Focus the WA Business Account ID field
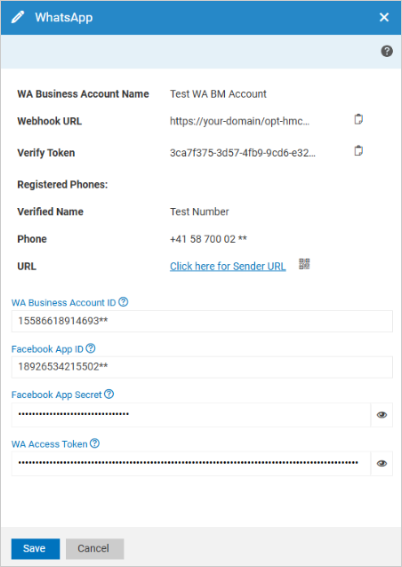Viewport: 402px width, 567px height. (202, 321)
